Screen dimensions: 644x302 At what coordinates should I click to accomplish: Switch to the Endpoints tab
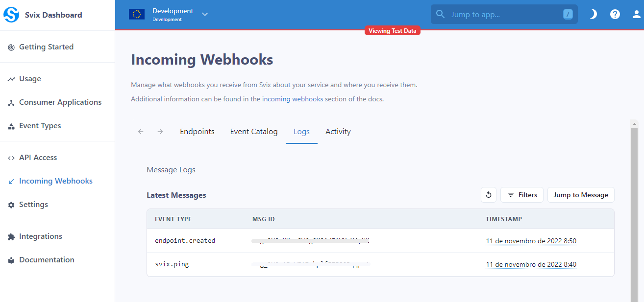(197, 131)
